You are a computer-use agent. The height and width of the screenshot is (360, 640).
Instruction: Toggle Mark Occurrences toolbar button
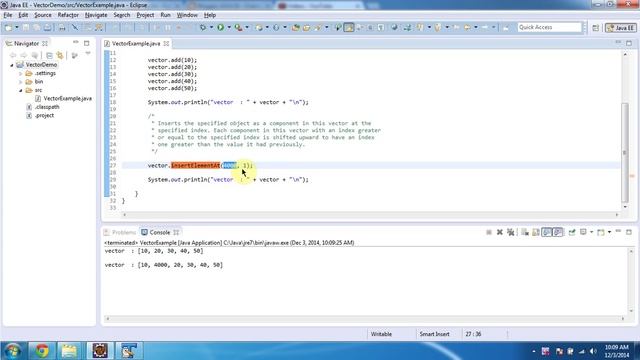pos(349,27)
